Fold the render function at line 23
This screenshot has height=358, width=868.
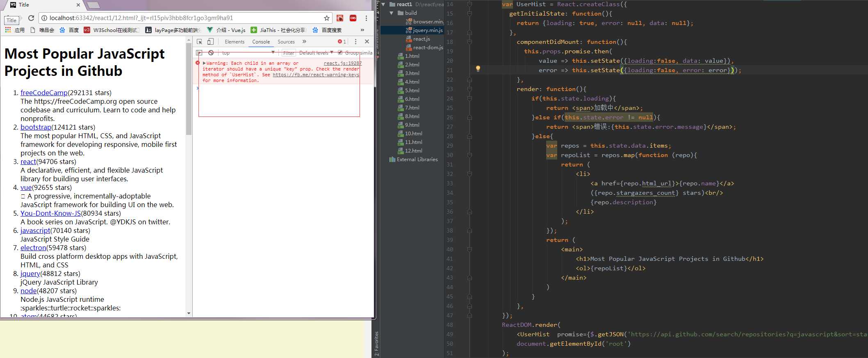[469, 89]
